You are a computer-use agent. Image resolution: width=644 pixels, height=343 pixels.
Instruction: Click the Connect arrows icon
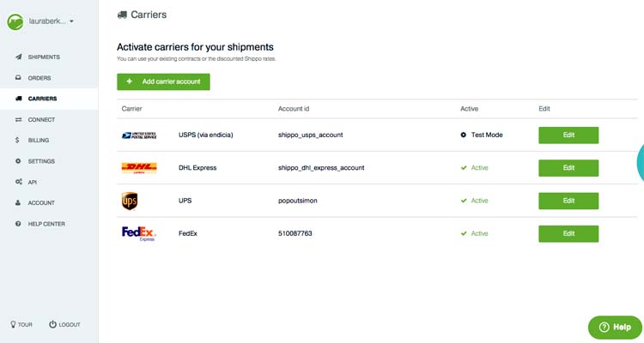(x=18, y=119)
